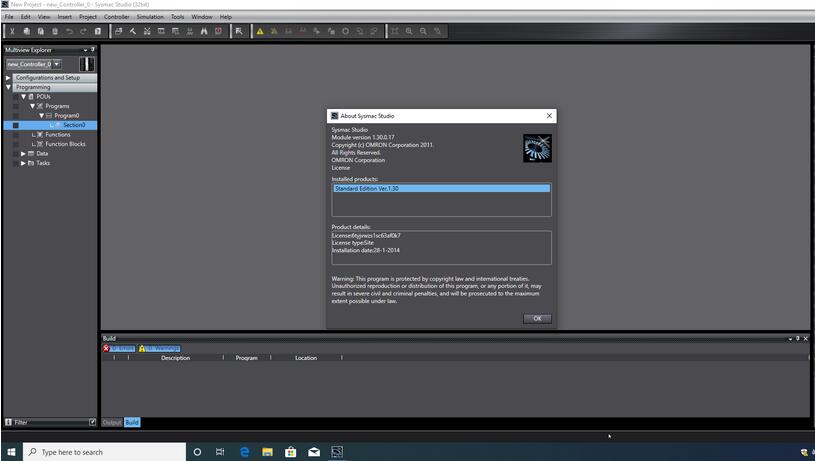Viewport: 815px width, 461px height.
Task: Click the Paste toolbar icon
Action: click(x=41, y=31)
